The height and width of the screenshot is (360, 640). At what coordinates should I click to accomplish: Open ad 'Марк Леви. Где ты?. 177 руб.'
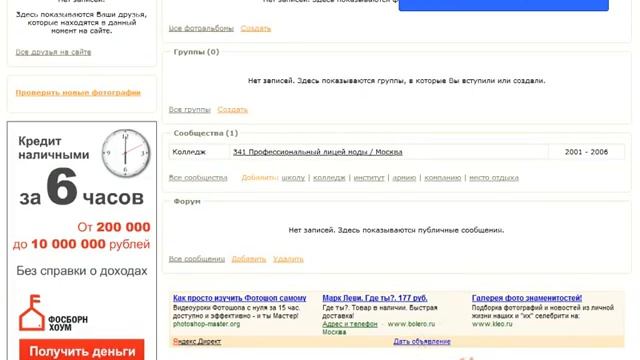pos(375,298)
